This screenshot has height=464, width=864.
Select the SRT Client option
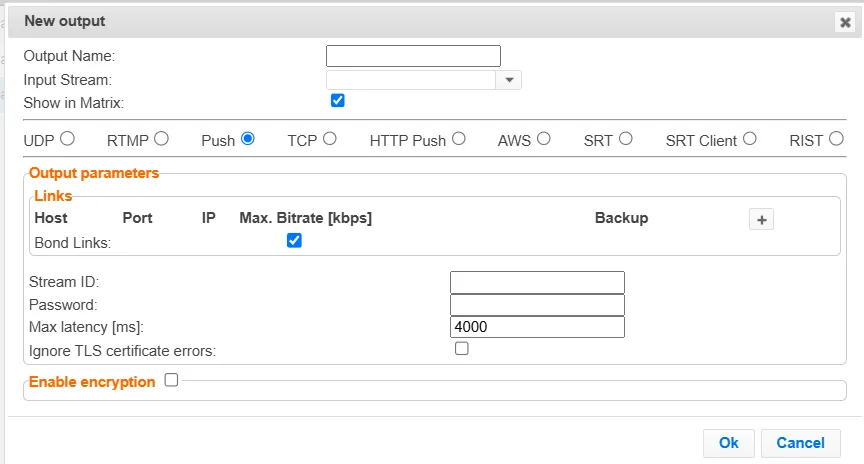(749, 139)
